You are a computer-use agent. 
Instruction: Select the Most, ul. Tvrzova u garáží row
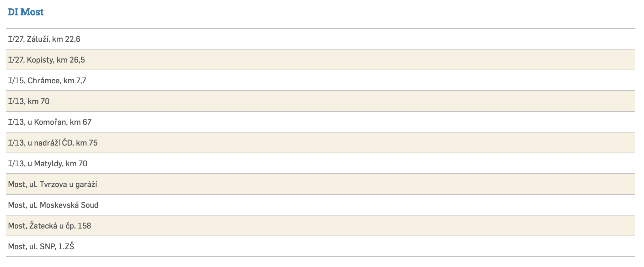(52, 184)
